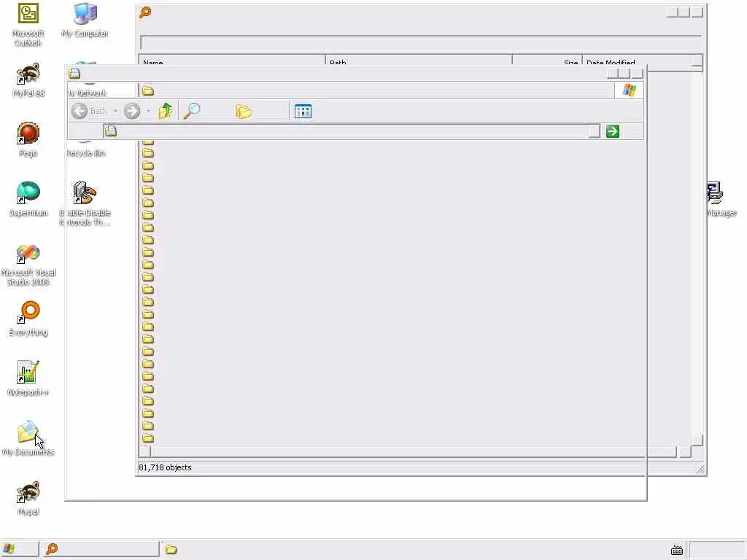
Task: Open the Back history dropdown arrow
Action: click(115, 112)
